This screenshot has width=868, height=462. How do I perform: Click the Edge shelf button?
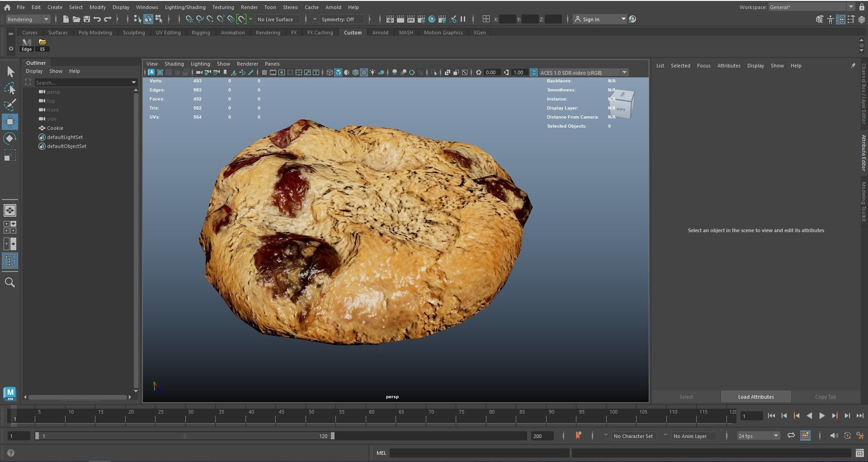(27, 45)
